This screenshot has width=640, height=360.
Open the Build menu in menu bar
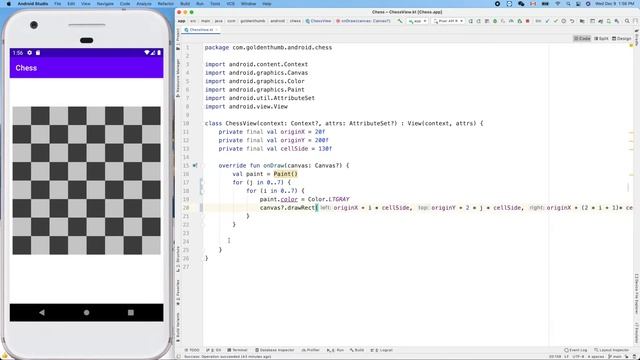[185, 4]
